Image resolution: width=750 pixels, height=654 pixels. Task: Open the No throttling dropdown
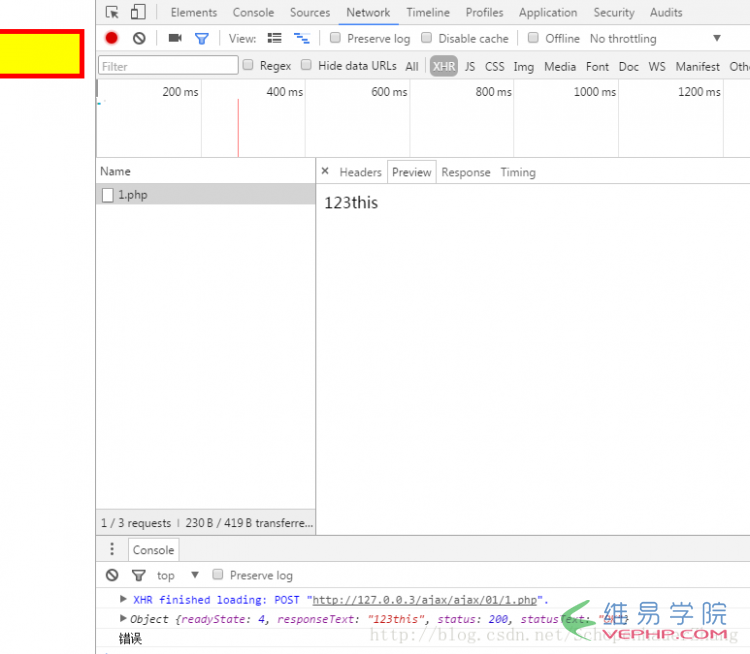click(x=655, y=38)
